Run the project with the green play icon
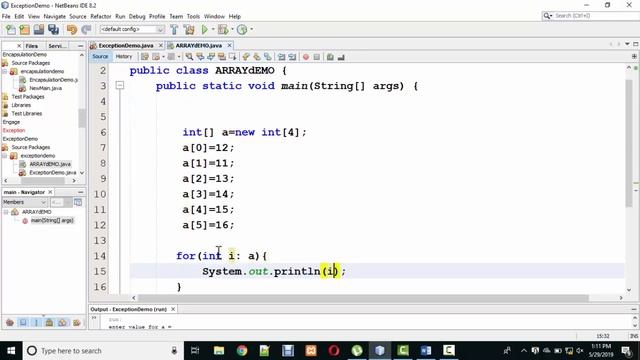This screenshot has width=640, height=360. click(204, 29)
